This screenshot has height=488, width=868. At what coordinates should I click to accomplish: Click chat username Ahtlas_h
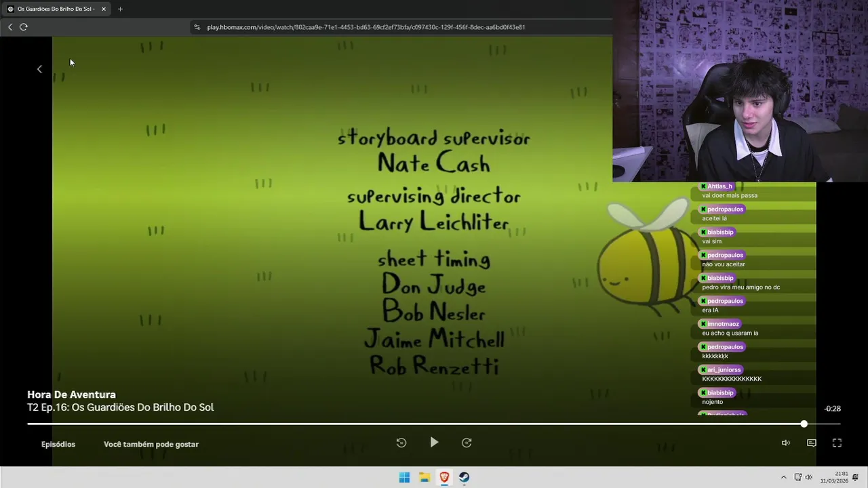pyautogui.click(x=716, y=186)
